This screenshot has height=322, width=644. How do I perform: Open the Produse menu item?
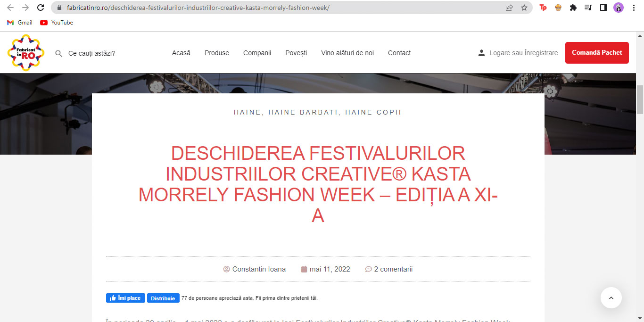217,53
